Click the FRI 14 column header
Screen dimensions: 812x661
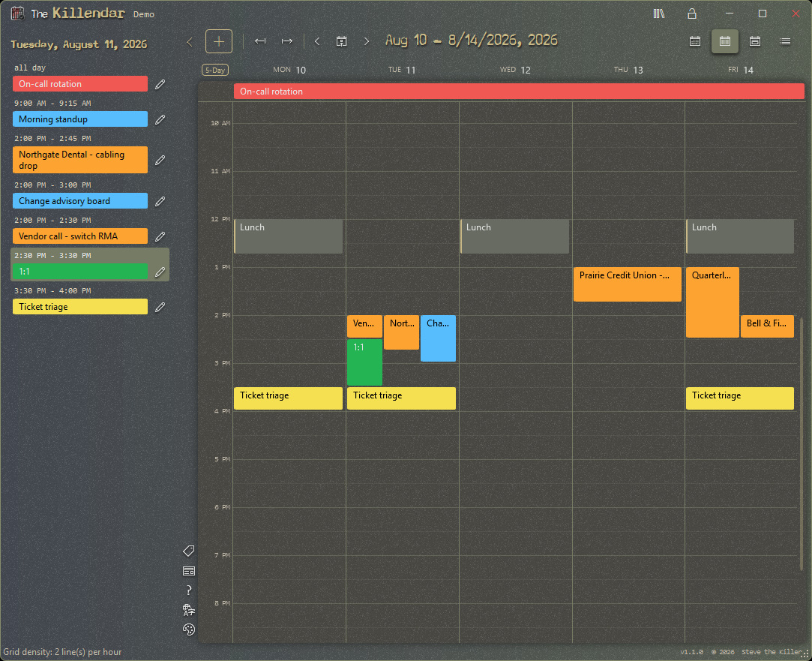pyautogui.click(x=741, y=70)
